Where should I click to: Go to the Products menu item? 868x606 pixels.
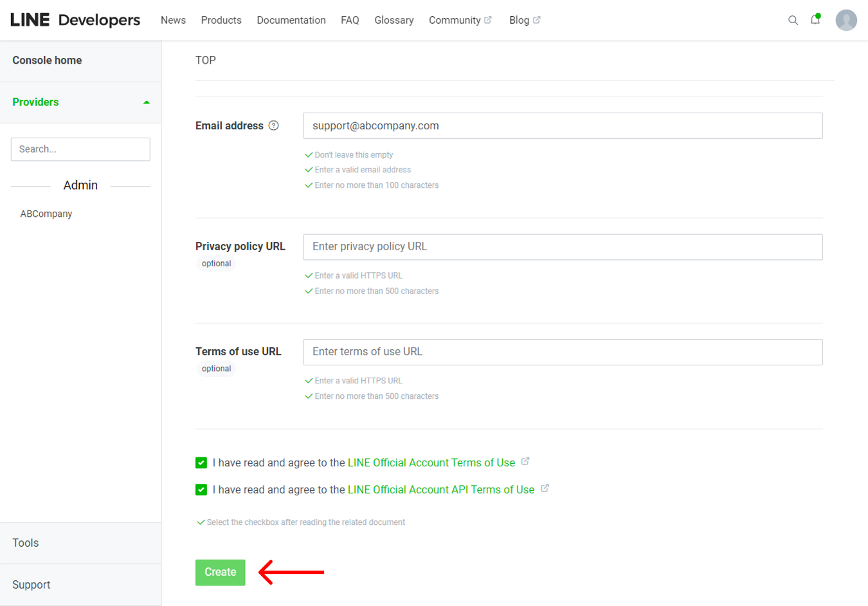[221, 21]
